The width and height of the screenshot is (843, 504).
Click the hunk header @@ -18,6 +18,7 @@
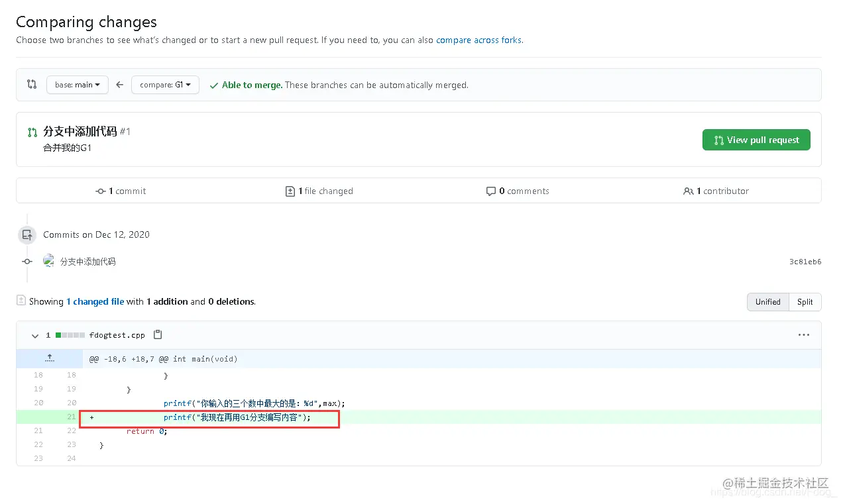[x=163, y=359]
